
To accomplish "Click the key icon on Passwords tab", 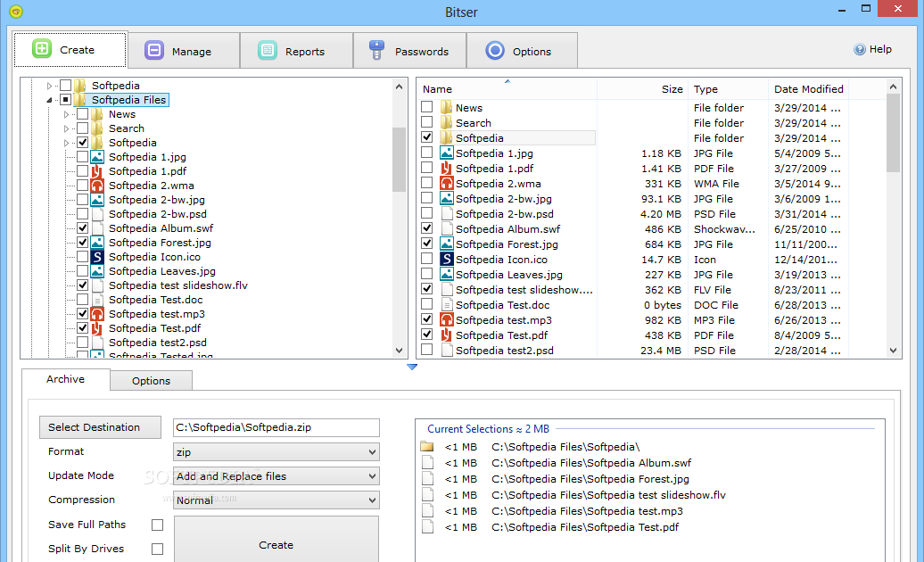I will click(x=376, y=51).
